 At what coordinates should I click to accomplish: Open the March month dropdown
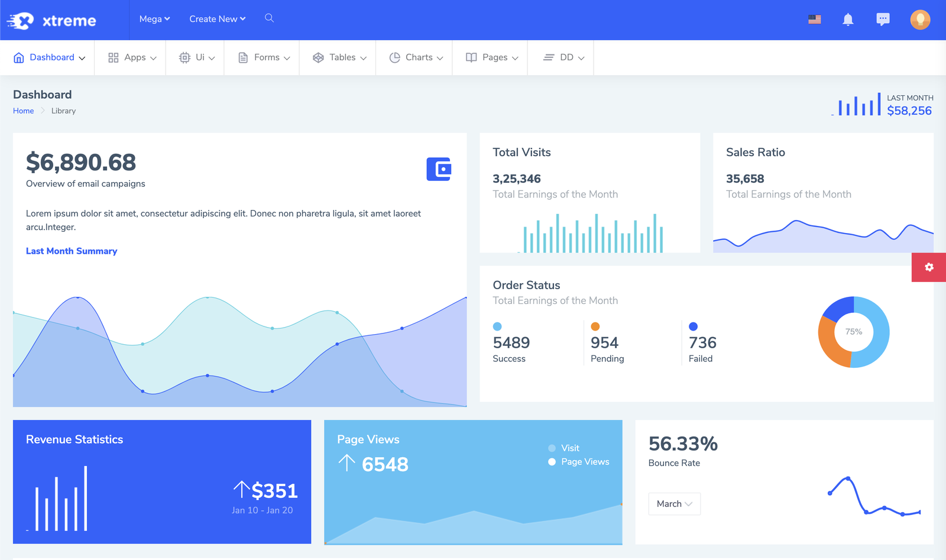pos(675,504)
